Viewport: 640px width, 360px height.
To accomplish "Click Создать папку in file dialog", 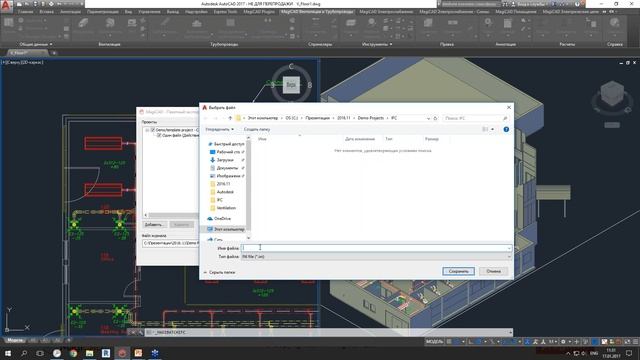I will [x=257, y=129].
